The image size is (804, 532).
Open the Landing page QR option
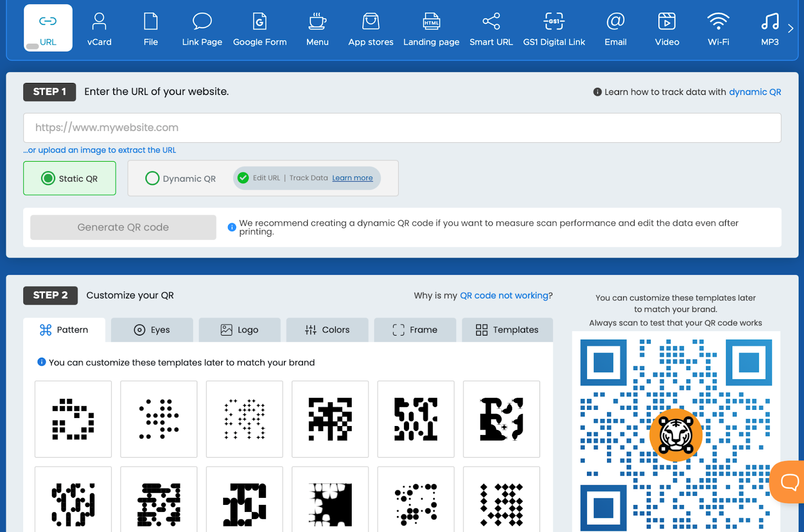pyautogui.click(x=431, y=29)
